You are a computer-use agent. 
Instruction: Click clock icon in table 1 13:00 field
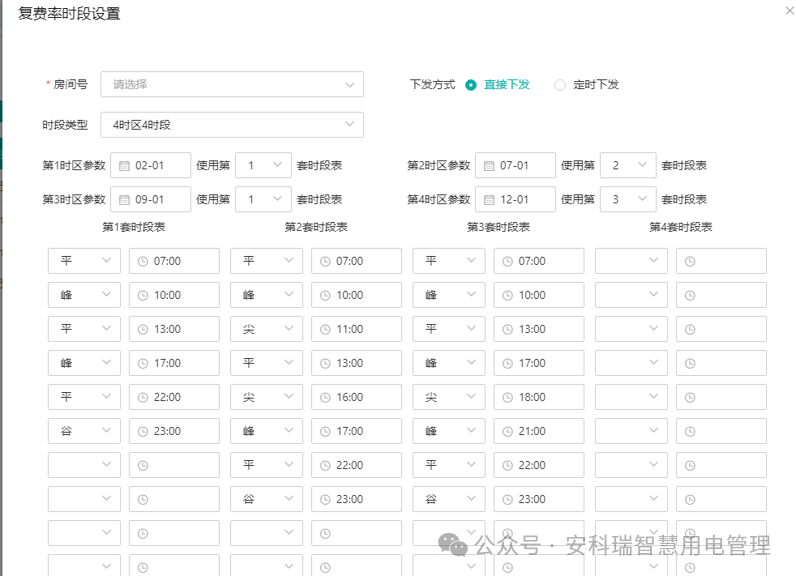[x=143, y=330]
